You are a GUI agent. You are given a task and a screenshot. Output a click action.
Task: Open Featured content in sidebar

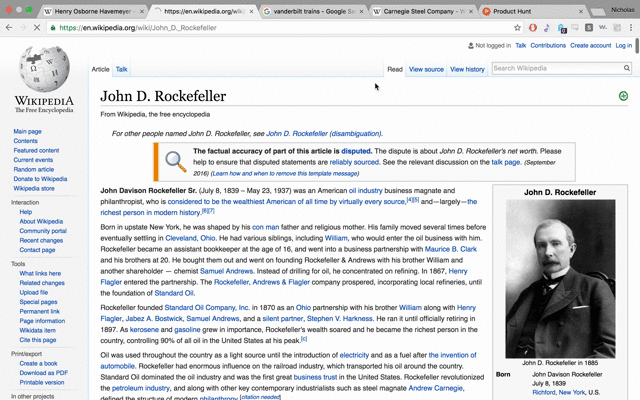click(36, 150)
